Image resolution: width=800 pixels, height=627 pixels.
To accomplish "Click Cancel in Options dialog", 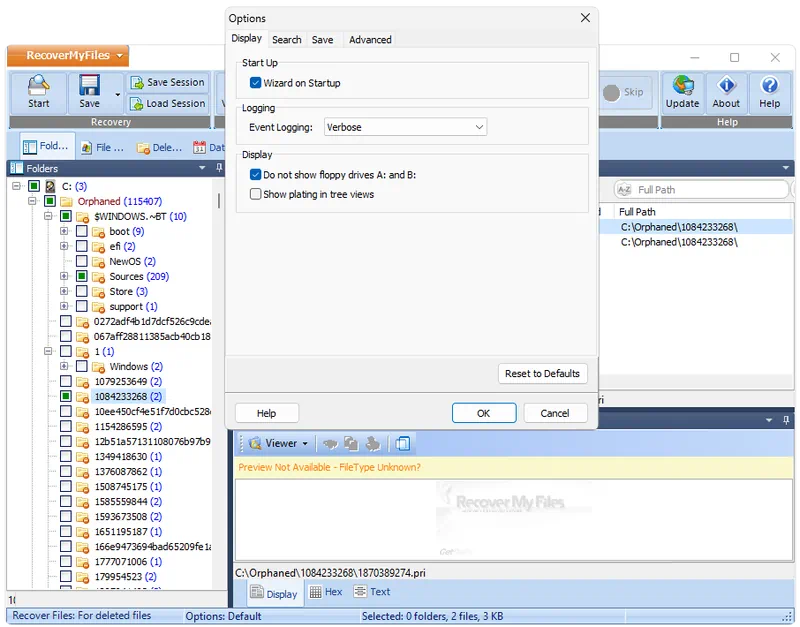I will tap(555, 413).
